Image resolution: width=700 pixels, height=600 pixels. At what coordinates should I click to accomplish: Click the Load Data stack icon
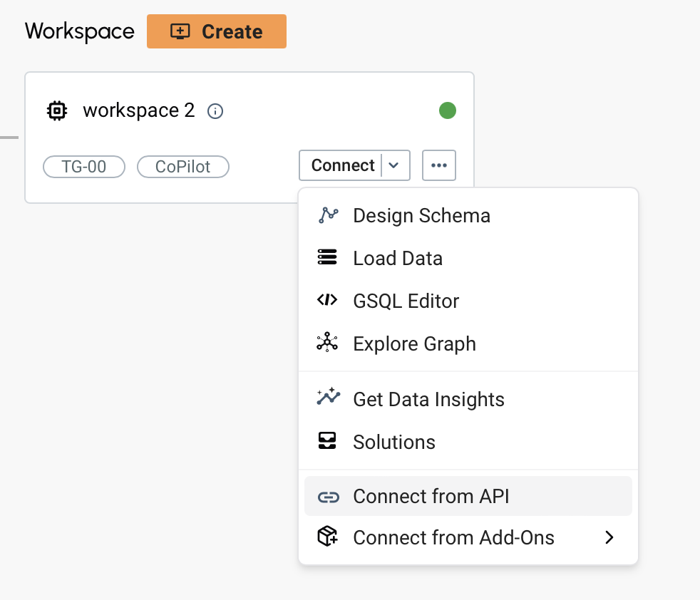click(x=327, y=258)
